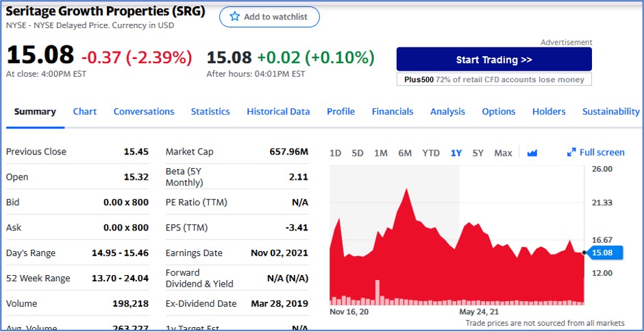Click the Start Trading advertisement button

494,60
